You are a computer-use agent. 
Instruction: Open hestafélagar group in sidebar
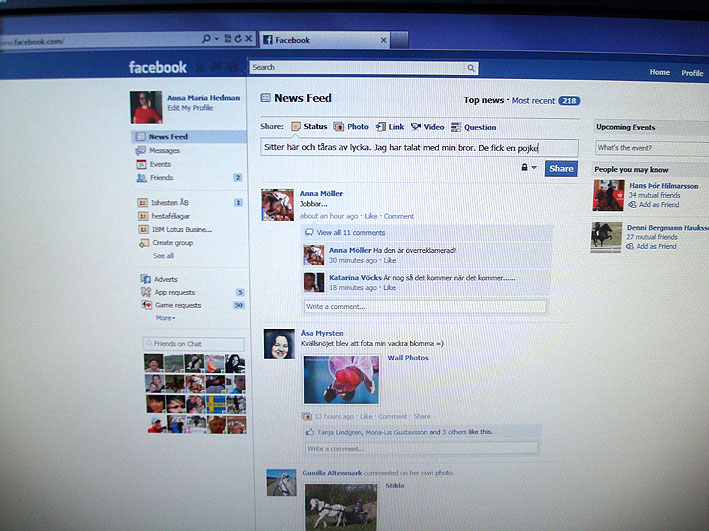[x=170, y=216]
